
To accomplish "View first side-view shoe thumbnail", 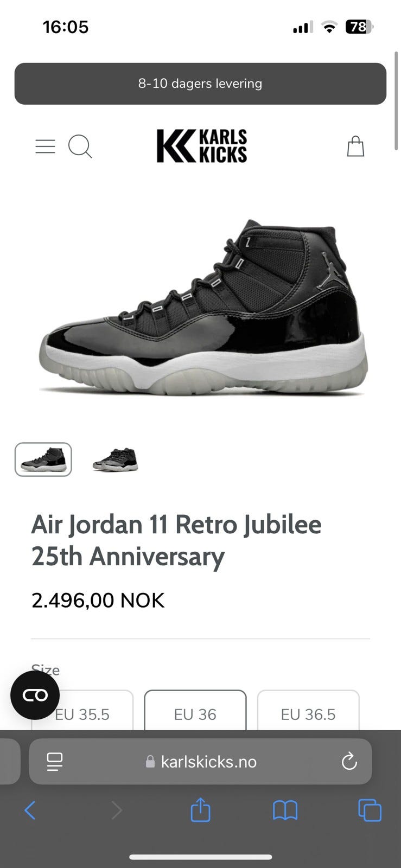I will [x=43, y=459].
